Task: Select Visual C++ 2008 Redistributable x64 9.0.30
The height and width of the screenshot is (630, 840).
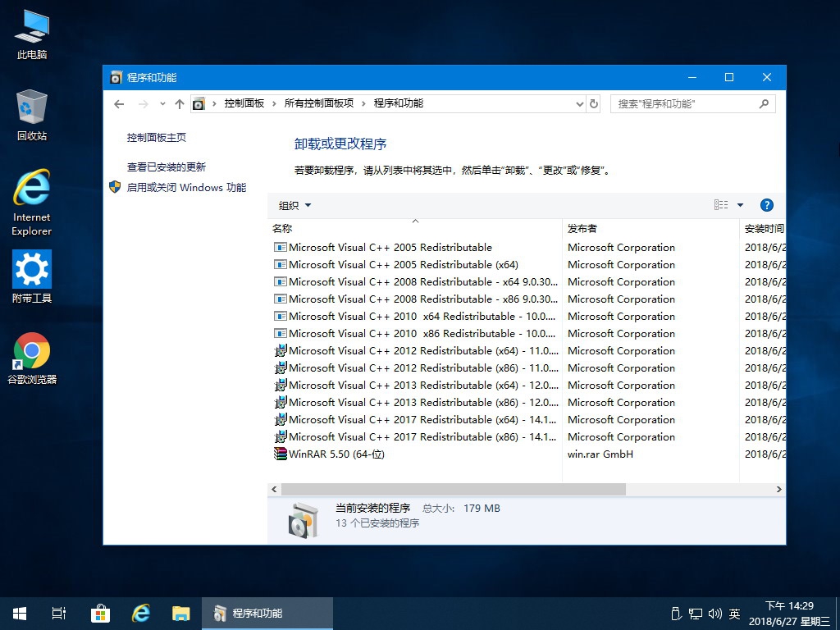Action: click(416, 282)
